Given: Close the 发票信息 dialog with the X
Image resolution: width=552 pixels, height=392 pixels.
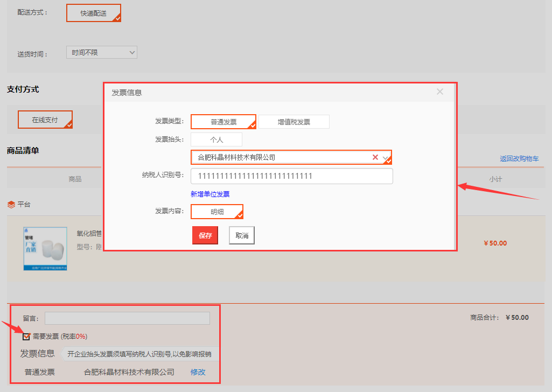Looking at the screenshot, I should point(439,92).
